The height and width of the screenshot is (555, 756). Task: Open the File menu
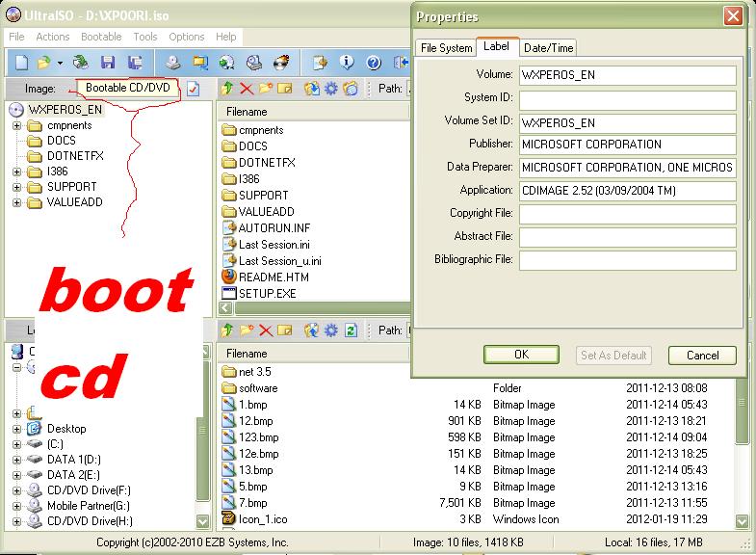(x=16, y=37)
